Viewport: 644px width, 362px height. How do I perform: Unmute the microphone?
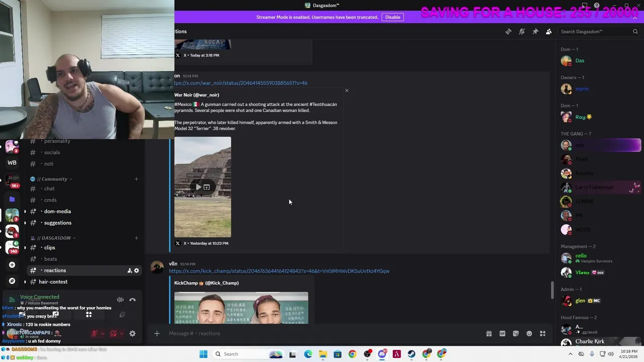[x=94, y=333]
